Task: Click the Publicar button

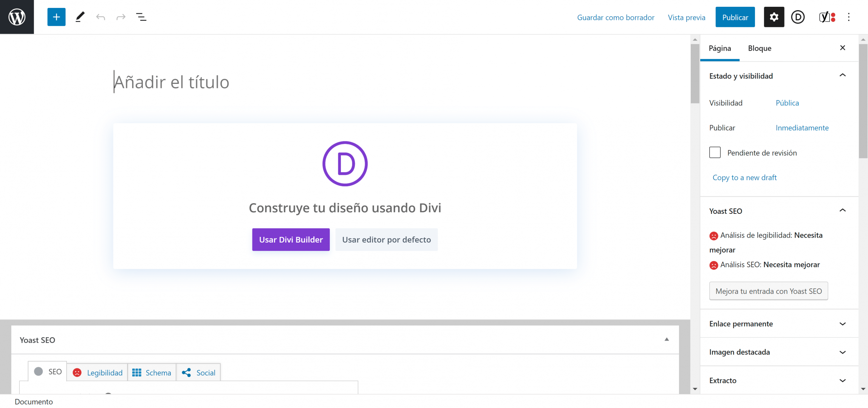Action: pos(735,17)
